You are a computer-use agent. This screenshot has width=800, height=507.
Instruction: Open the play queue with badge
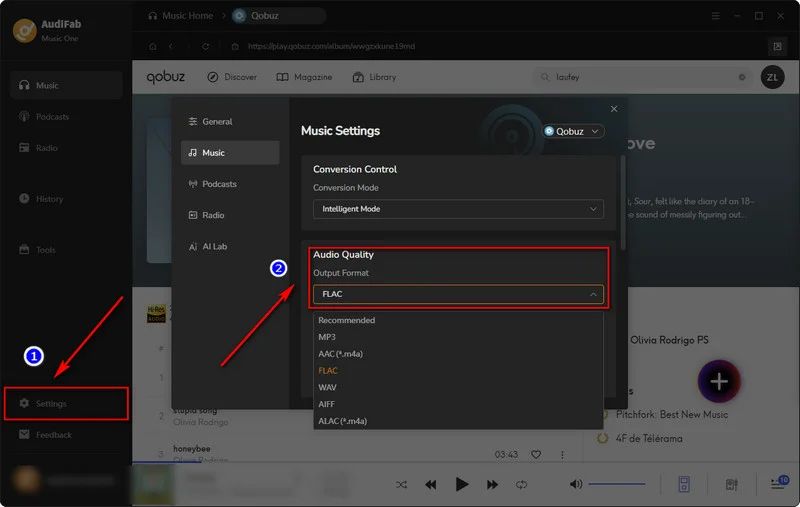tap(779, 483)
